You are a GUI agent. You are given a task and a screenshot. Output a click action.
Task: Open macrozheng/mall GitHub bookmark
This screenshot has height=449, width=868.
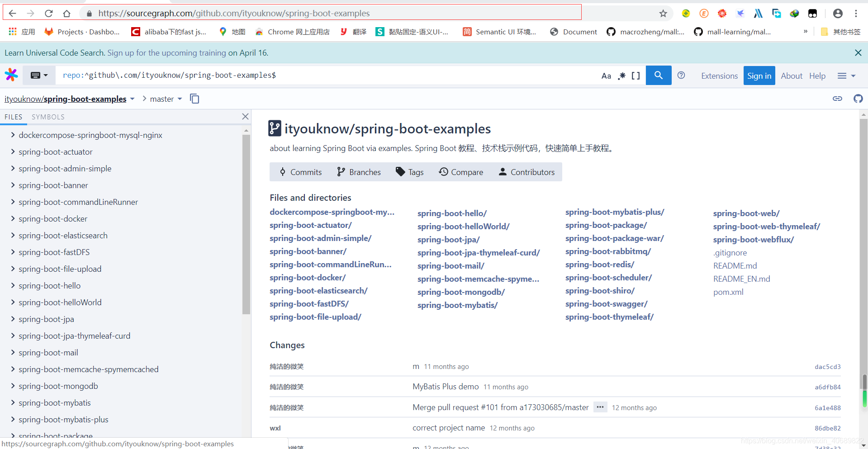tap(645, 32)
